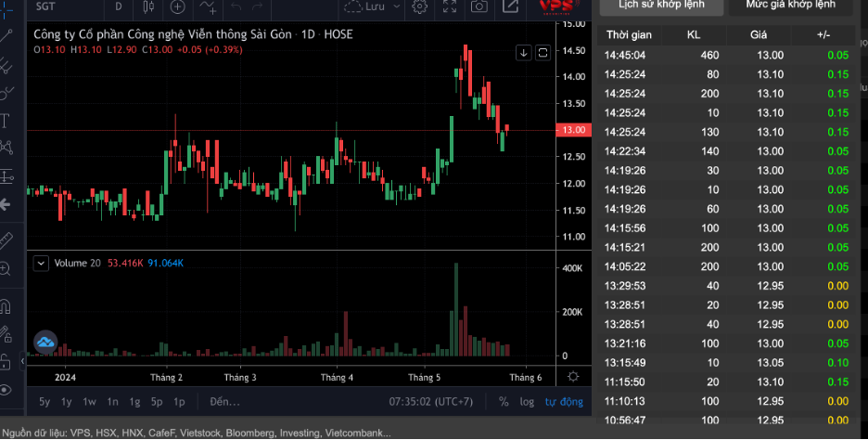
Task: Collapse the Volume indicator pane chevron
Action: [41, 264]
